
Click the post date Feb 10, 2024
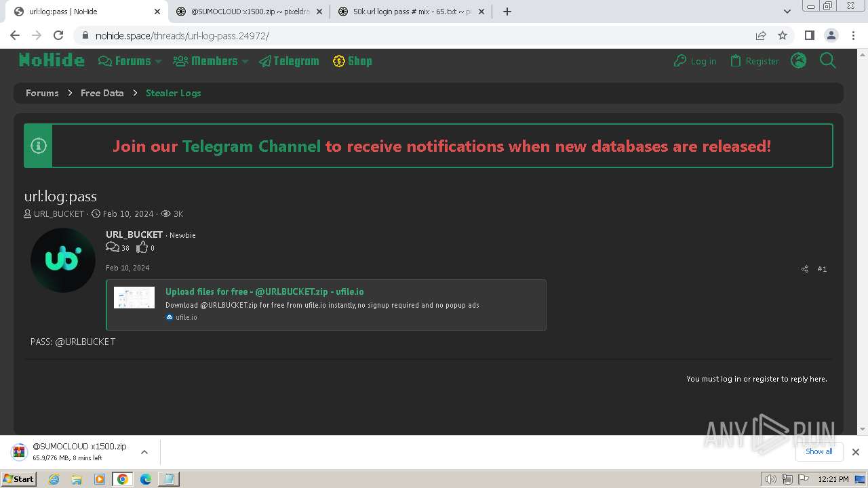(127, 268)
